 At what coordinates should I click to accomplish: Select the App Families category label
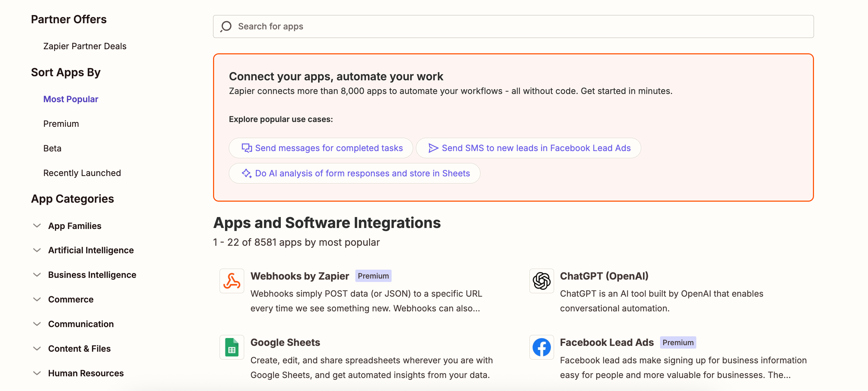click(x=75, y=226)
